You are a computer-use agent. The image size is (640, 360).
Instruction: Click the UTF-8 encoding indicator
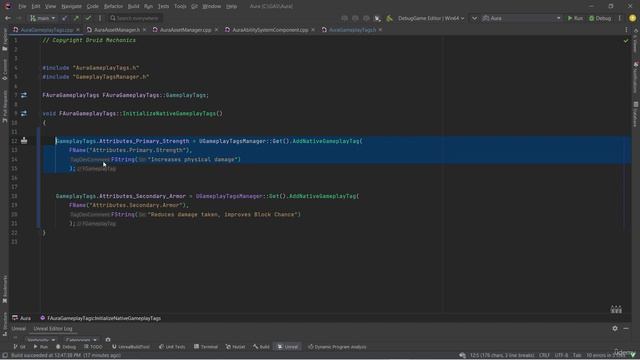pyautogui.click(x=561, y=356)
